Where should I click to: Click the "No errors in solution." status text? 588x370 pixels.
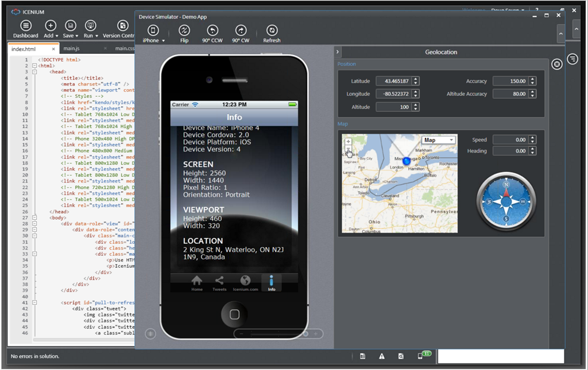point(35,356)
